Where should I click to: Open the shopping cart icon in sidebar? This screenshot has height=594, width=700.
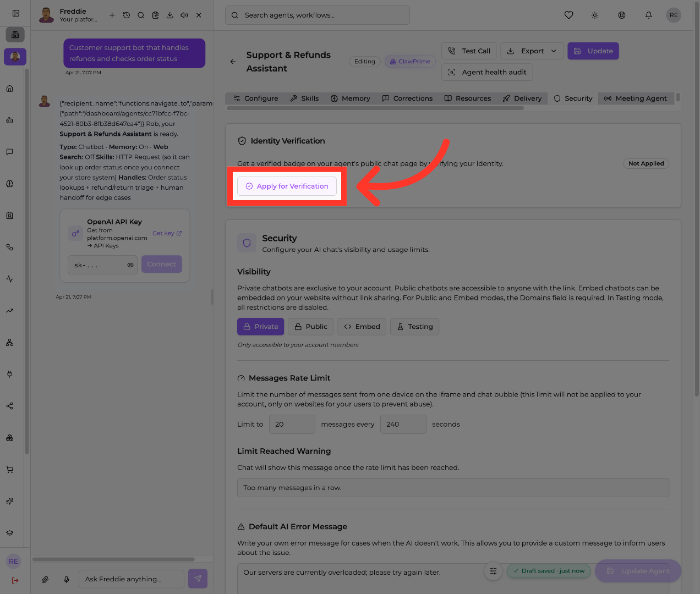(x=10, y=470)
